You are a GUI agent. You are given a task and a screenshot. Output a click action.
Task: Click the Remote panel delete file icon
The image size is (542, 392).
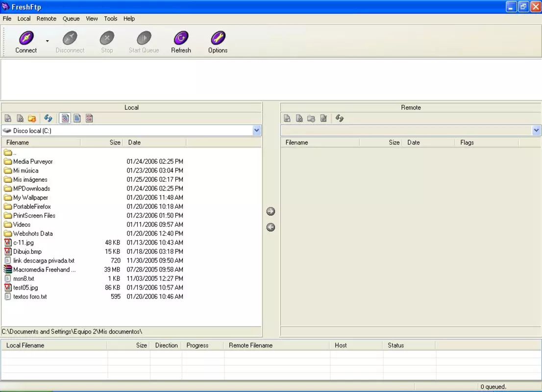[299, 119]
